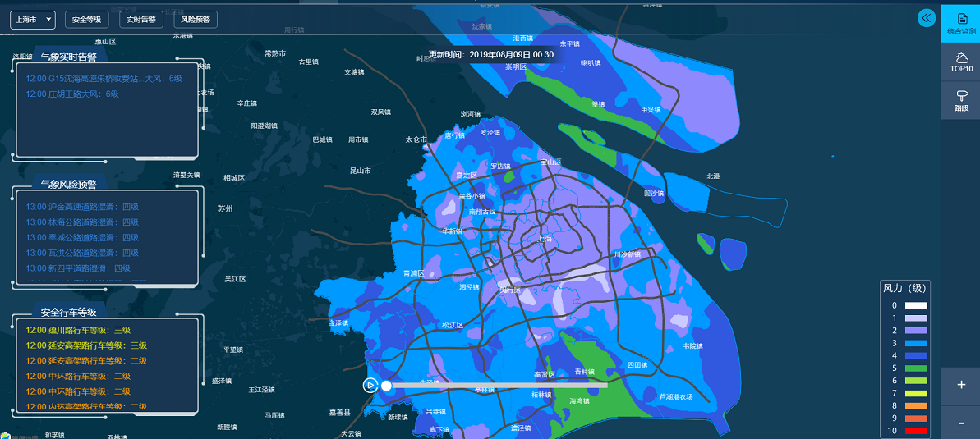Open the TOP10 weather tab
The image size is (980, 439).
tap(960, 62)
